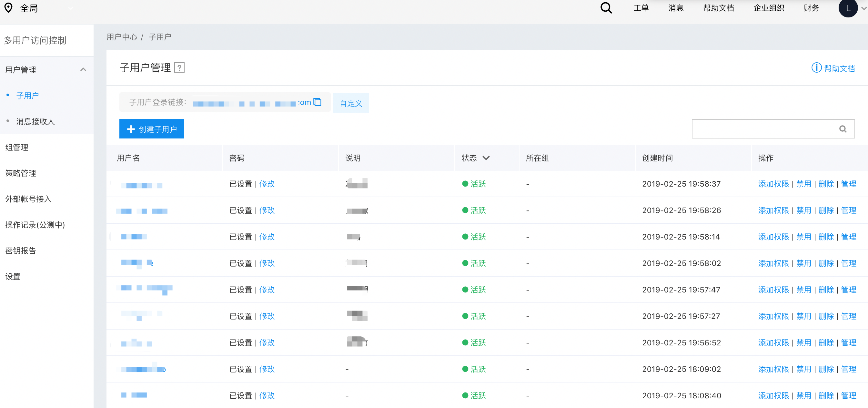Expand the account dropdown arrow beside avatar
This screenshot has width=868, height=408.
click(x=864, y=8)
